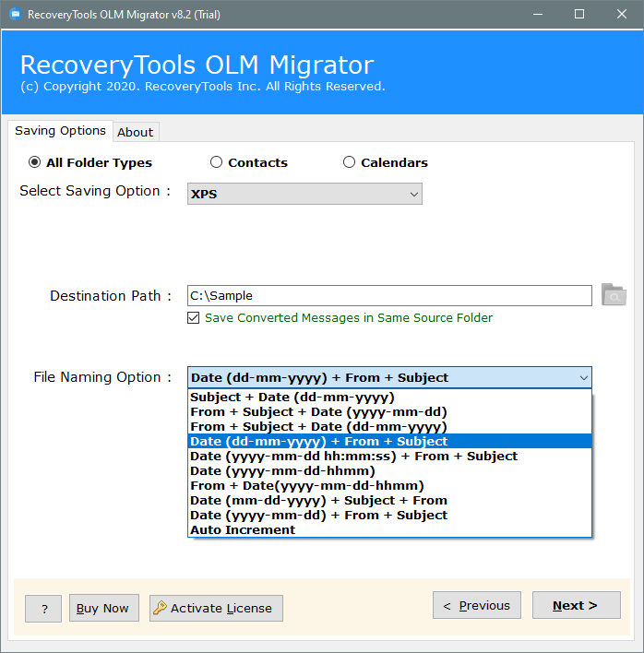This screenshot has height=653, width=644.
Task: Choose From + Subject + Date (dd-mm-yyyy)
Action: [389, 426]
